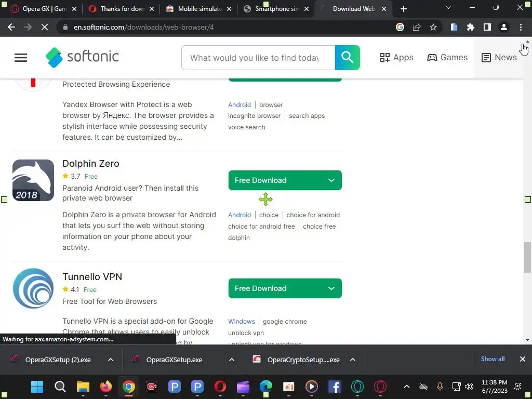Open the tab search dropdown
Screen dimensions: 532x399
(x=448, y=7)
